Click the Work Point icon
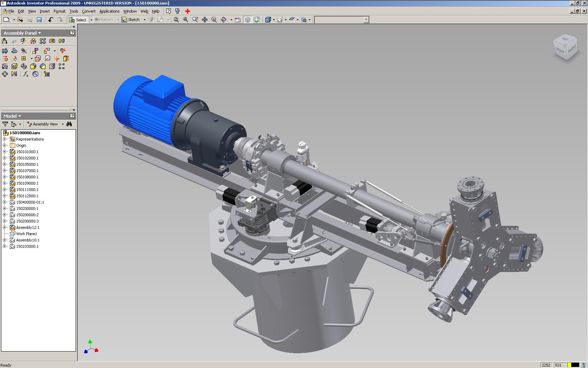The image size is (588, 368). click(57, 59)
